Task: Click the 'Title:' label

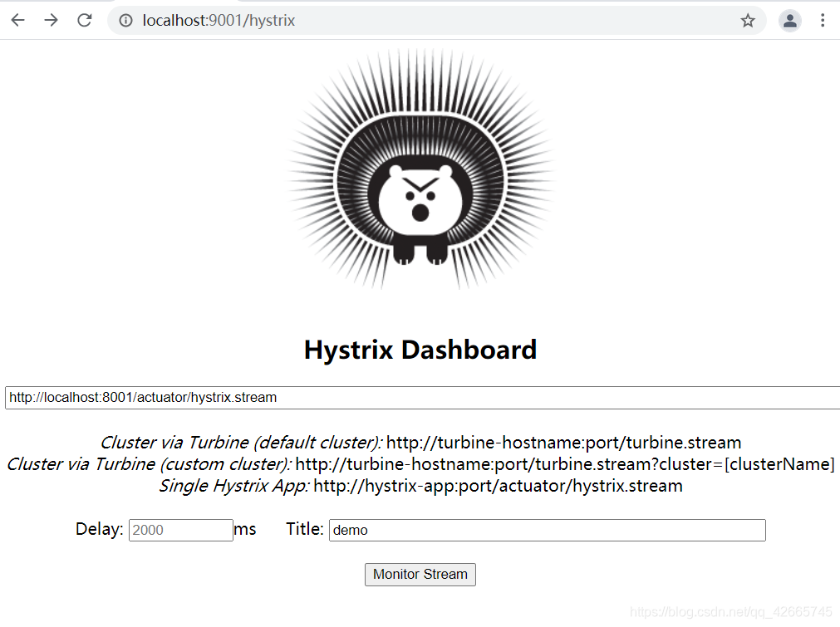Action: point(305,529)
